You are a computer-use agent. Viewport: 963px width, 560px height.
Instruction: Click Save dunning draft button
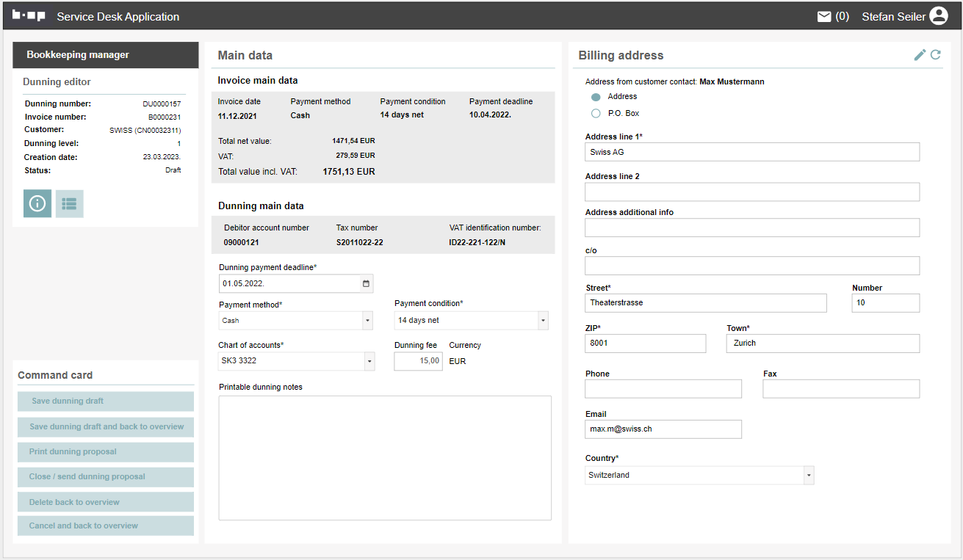point(106,401)
